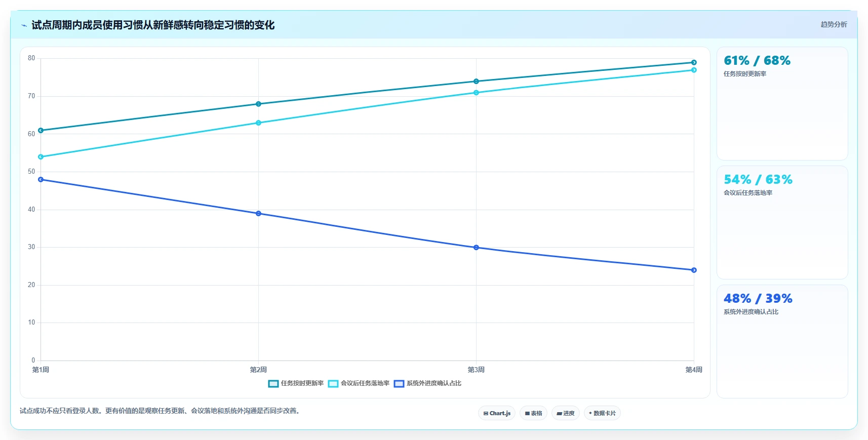Viewport: 868px width, 440px height.
Task: Click the 系统外进度确认占比 point at 第4周
Action: tap(694, 270)
